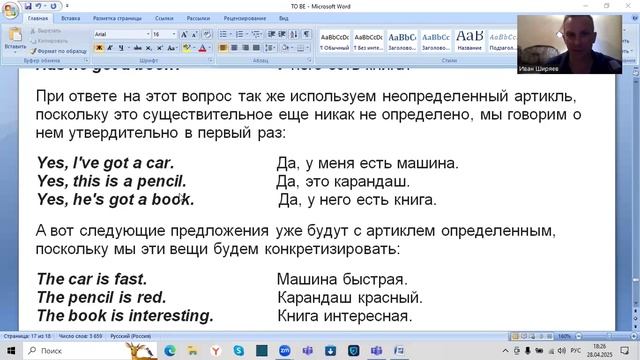Undo the last action in Quick Access toolbar
Viewport: 640px width, 360px height.
tap(38, 6)
